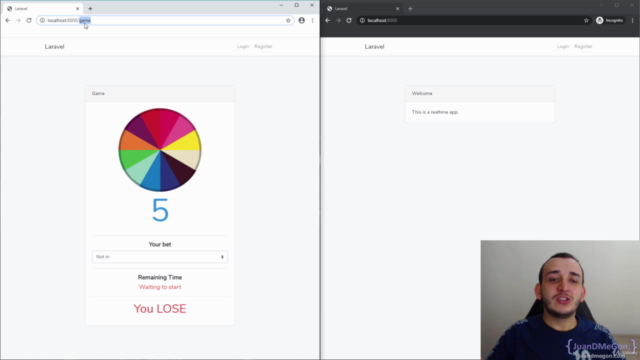Click the Game card header
This screenshot has width=640, height=360.
coord(160,93)
